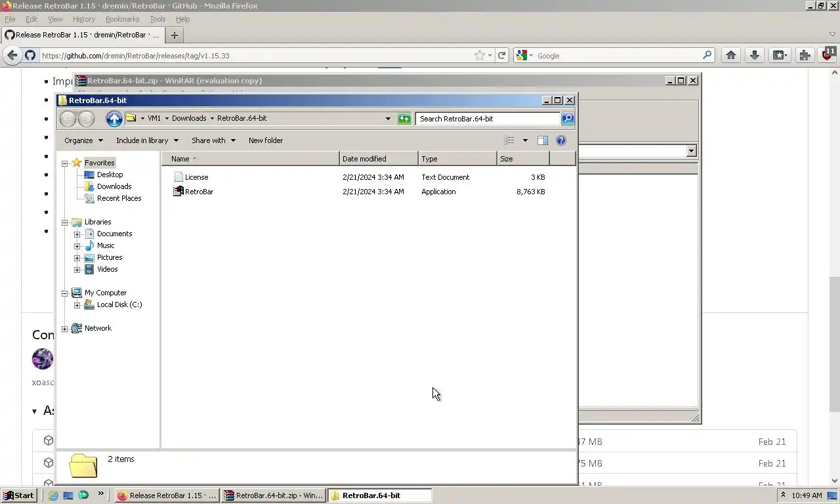The width and height of the screenshot is (840, 504).
Task: Open the Organize dropdown
Action: tap(83, 140)
